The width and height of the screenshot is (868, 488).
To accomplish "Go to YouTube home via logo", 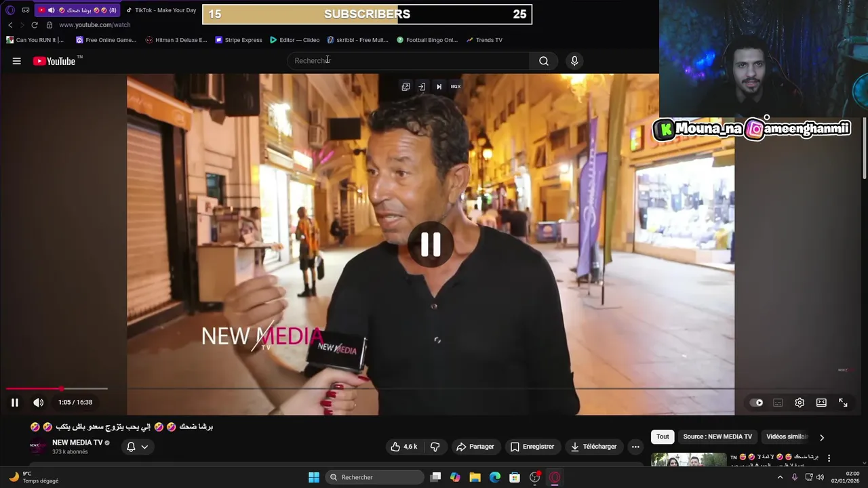I will click(x=54, y=61).
